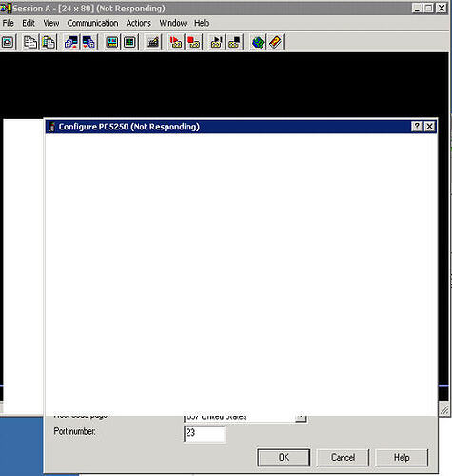This screenshot has height=476, width=452.
Task: Open the Color mapping toolbar icon
Action: pos(129,42)
